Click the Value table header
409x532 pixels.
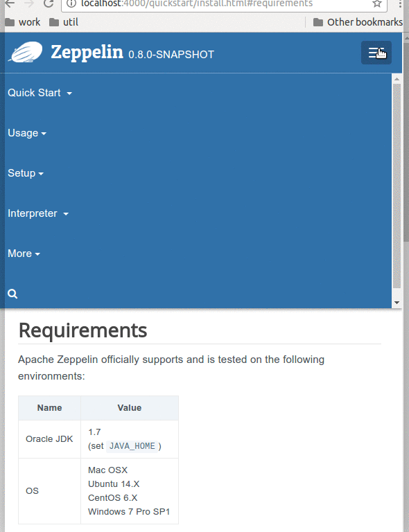(x=130, y=408)
